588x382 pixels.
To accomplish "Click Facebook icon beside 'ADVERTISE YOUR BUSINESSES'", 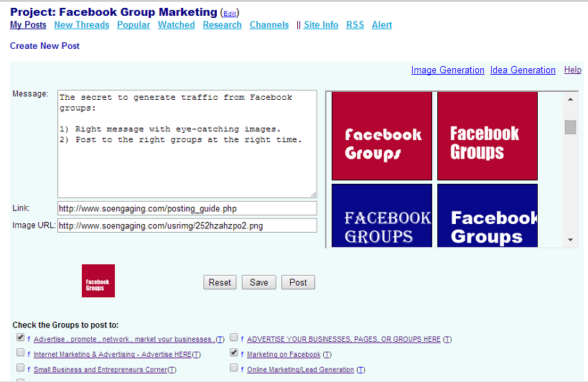I will pyautogui.click(x=242, y=339).
